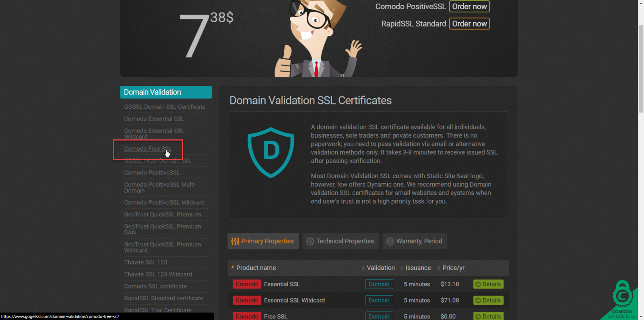
Task: Switch to the Warranty, Period tab
Action: (415, 241)
